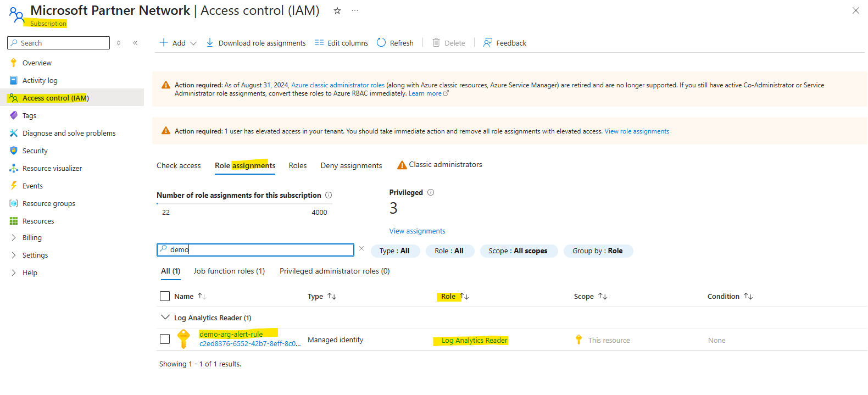Check the select-all checkbox in header
The height and width of the screenshot is (395, 868).
165,296
